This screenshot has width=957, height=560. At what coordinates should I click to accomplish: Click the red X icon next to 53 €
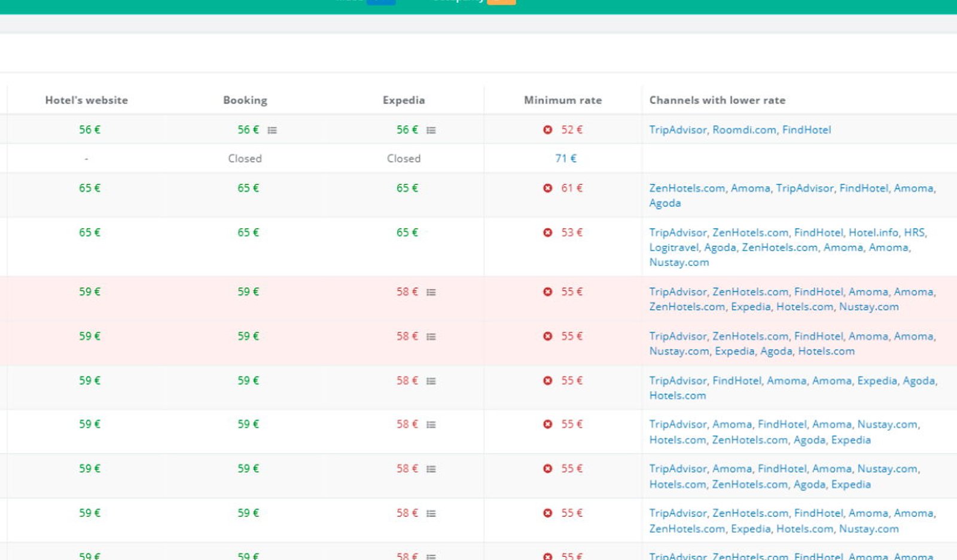pyautogui.click(x=547, y=232)
